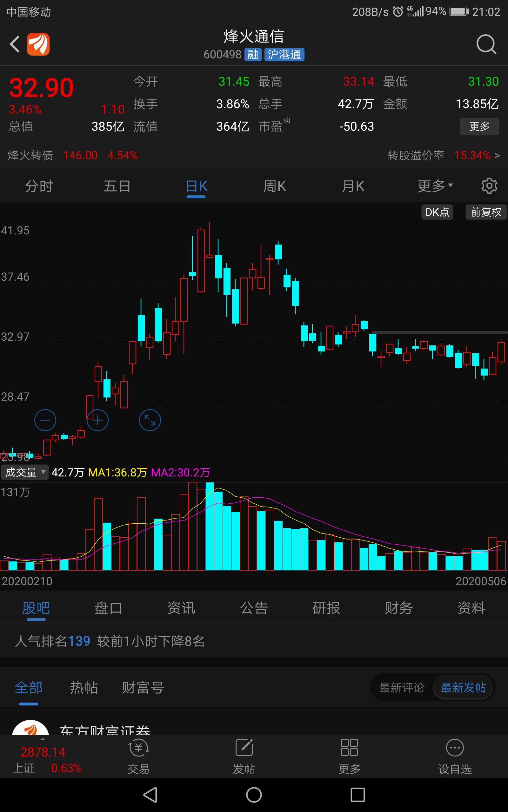Tap Android recent apps square
The width and height of the screenshot is (508, 812).
click(358, 795)
